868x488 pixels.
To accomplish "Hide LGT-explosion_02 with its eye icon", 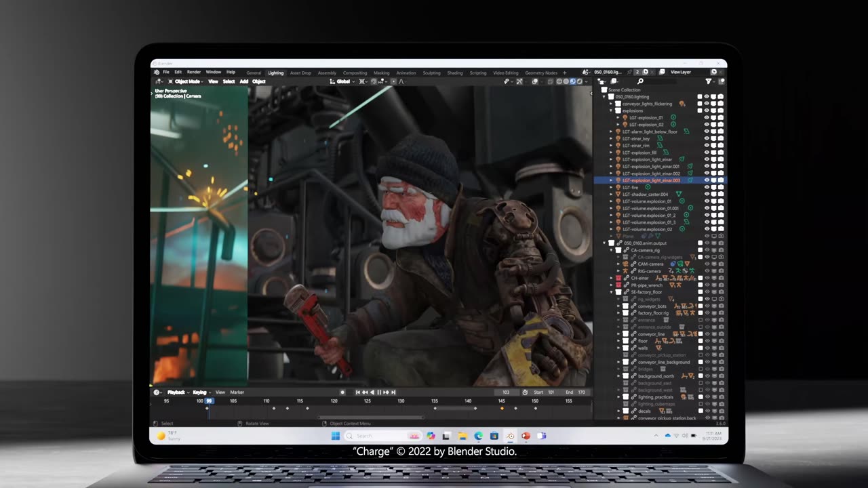I will click(x=707, y=125).
